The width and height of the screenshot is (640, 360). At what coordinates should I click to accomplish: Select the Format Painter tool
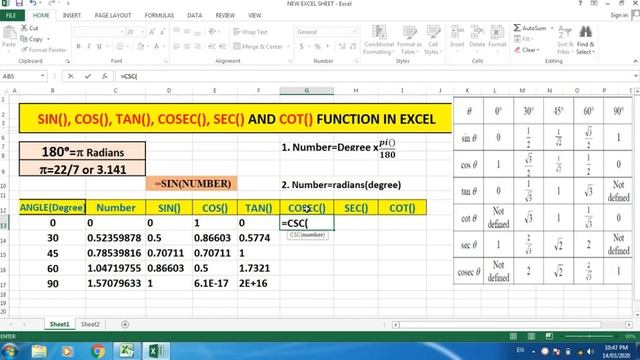click(x=43, y=50)
